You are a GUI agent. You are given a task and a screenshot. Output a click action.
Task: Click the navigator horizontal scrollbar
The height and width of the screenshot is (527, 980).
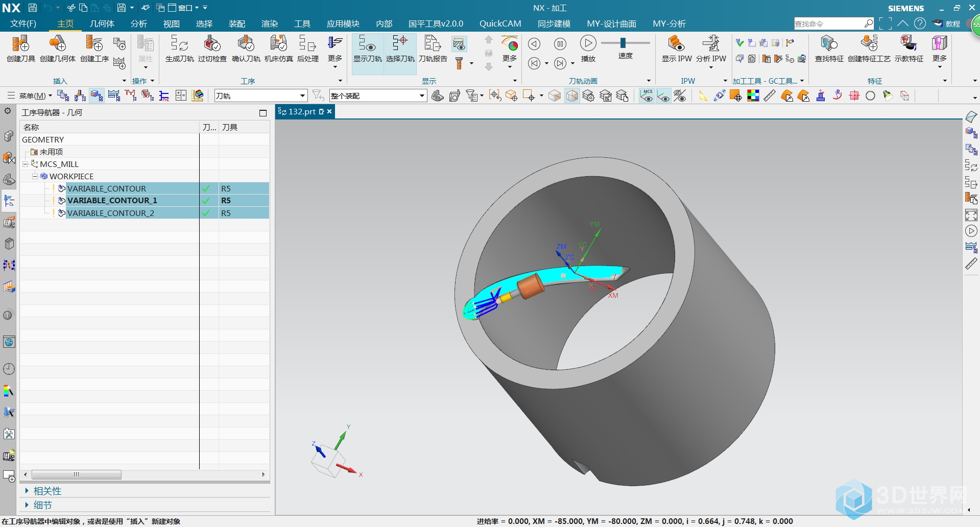point(77,474)
